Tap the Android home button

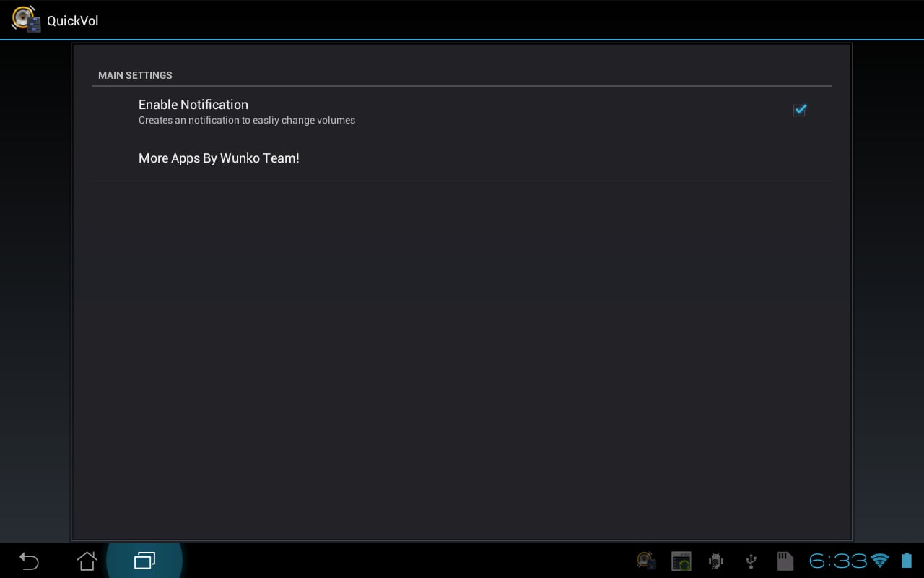point(87,561)
